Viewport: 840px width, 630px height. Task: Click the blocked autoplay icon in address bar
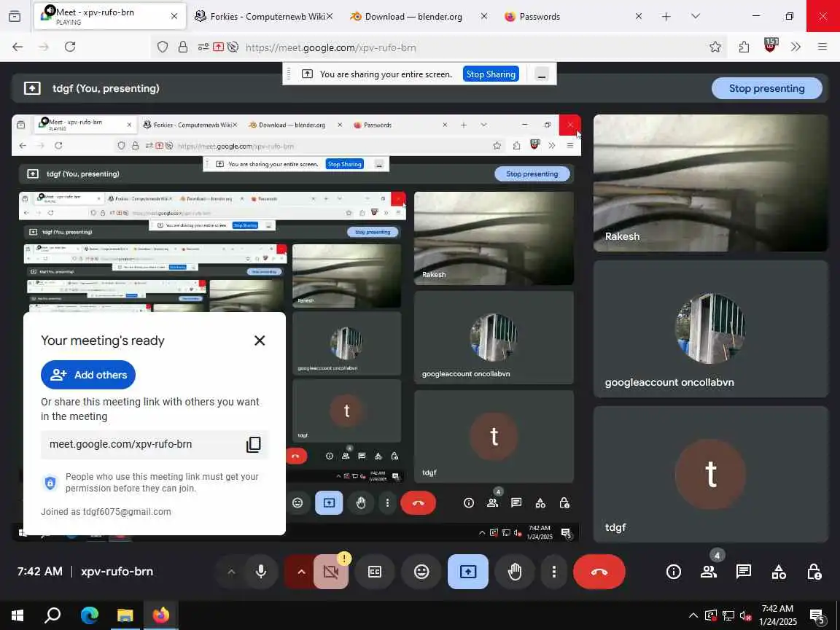pyautogui.click(x=233, y=47)
